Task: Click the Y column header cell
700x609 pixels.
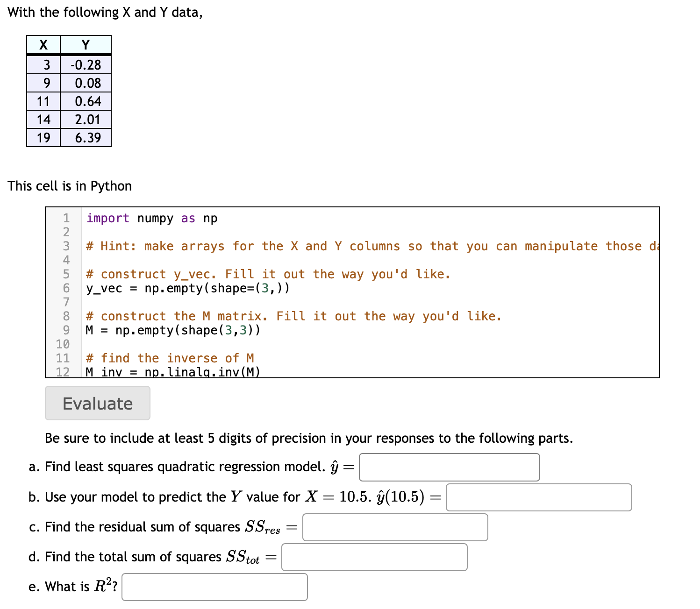Action: [86, 45]
